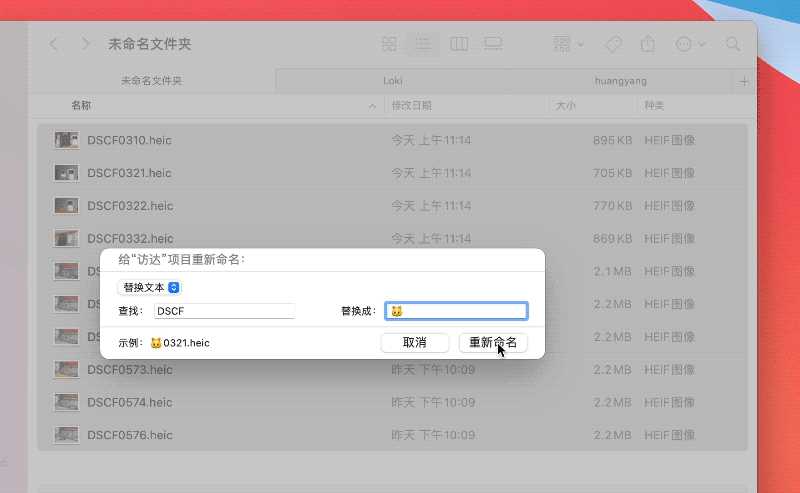Click the tags icon in the toolbar
Viewport: 800px width, 493px height.
coord(613,44)
